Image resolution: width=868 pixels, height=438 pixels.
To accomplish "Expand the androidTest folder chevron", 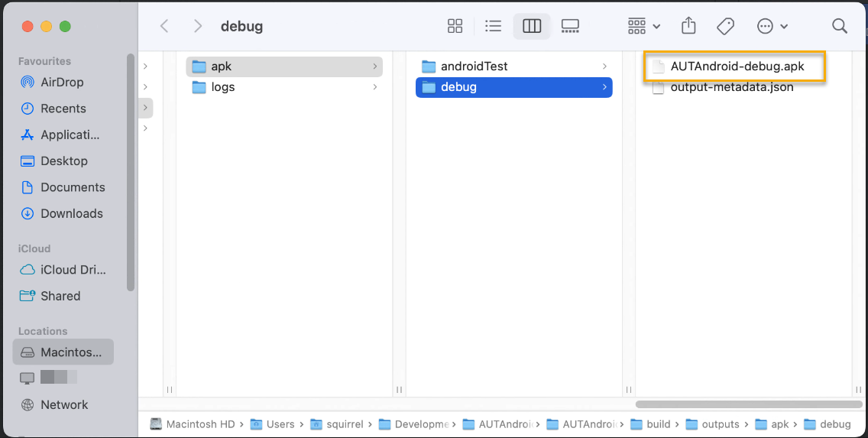I will tap(604, 67).
